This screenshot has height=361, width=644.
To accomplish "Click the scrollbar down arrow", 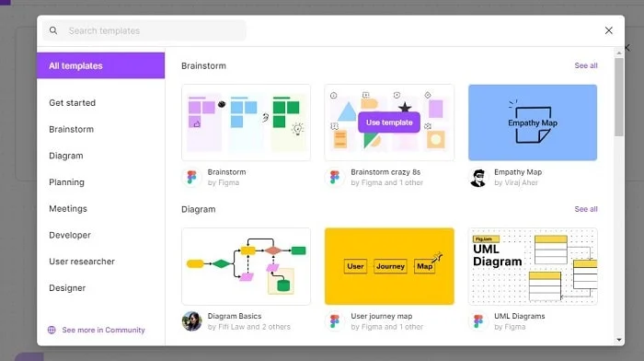I will click(619, 340).
